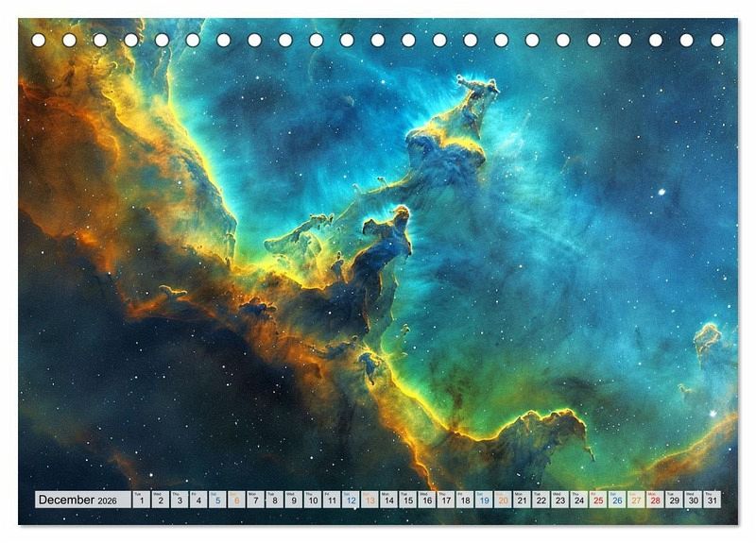
Task: Click Monday day 21 cell
Action: point(523,500)
